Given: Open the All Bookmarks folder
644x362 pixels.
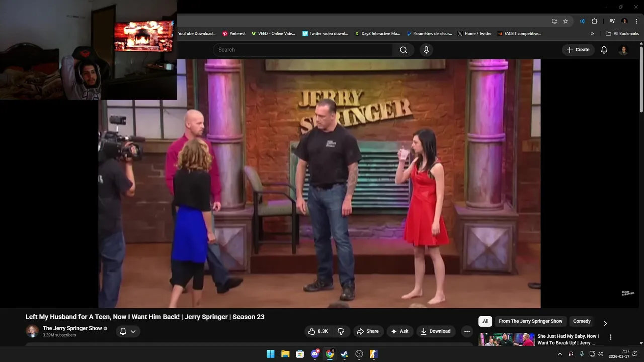Looking at the screenshot, I should coord(622,34).
